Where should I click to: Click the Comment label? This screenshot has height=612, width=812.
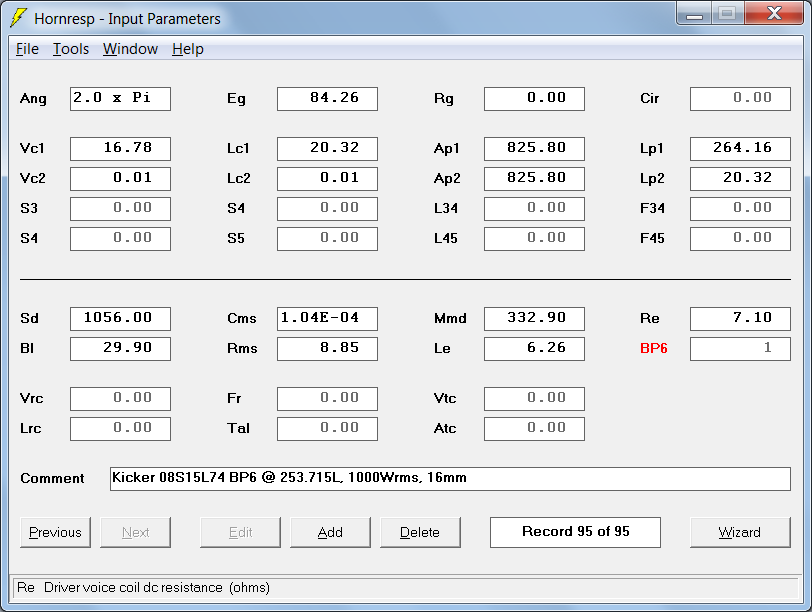[52, 478]
